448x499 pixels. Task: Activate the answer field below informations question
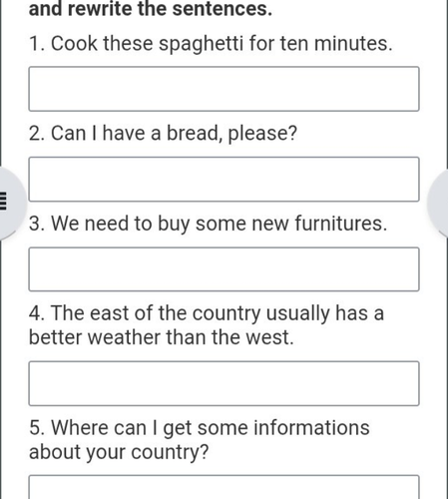pos(224,487)
